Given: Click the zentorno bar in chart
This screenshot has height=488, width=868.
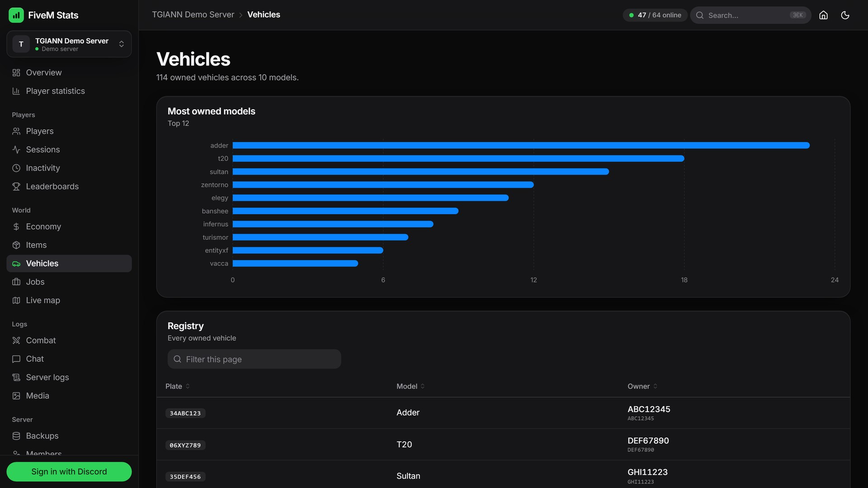Looking at the screenshot, I should coord(383,185).
